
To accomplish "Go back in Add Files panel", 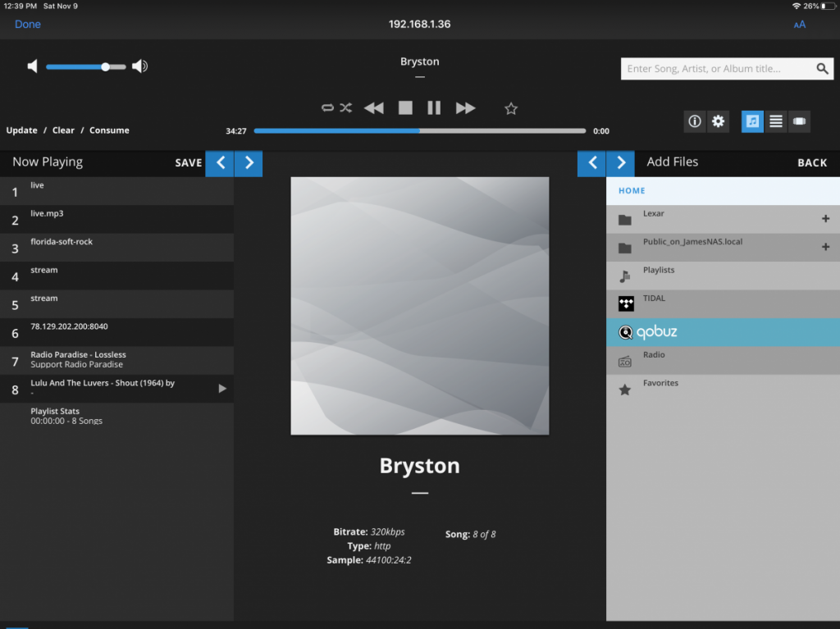I will (x=812, y=163).
